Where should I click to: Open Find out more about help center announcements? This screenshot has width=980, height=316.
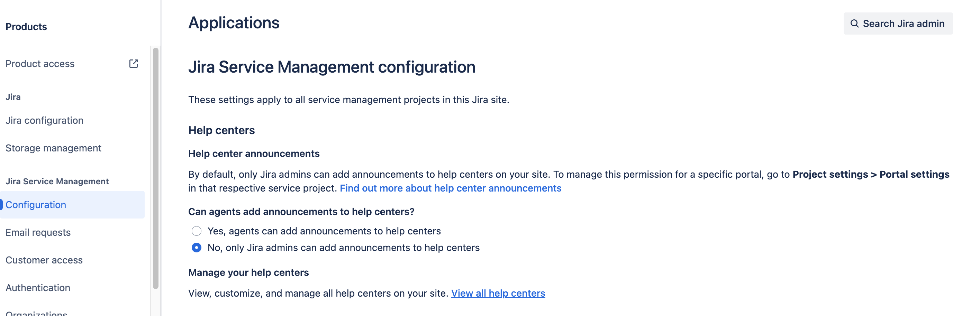point(451,188)
